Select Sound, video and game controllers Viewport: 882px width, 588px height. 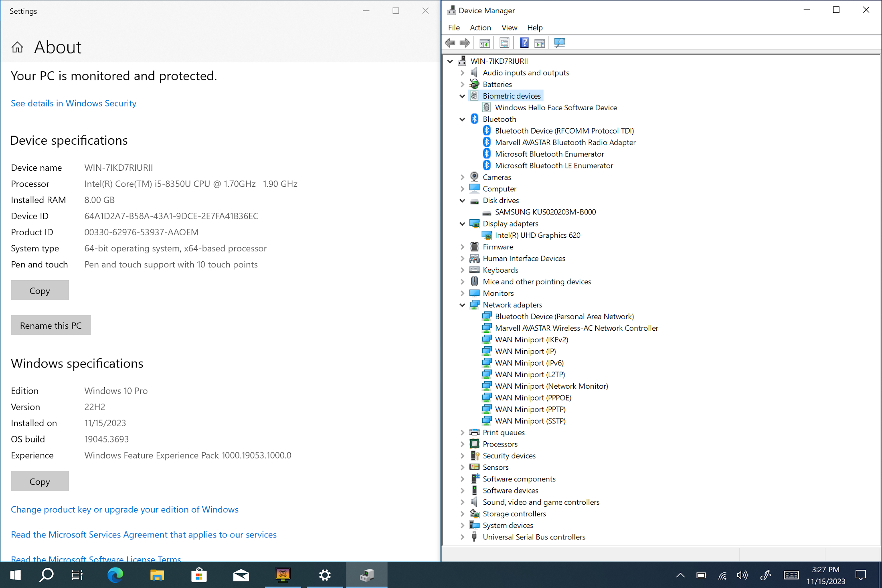(x=541, y=502)
